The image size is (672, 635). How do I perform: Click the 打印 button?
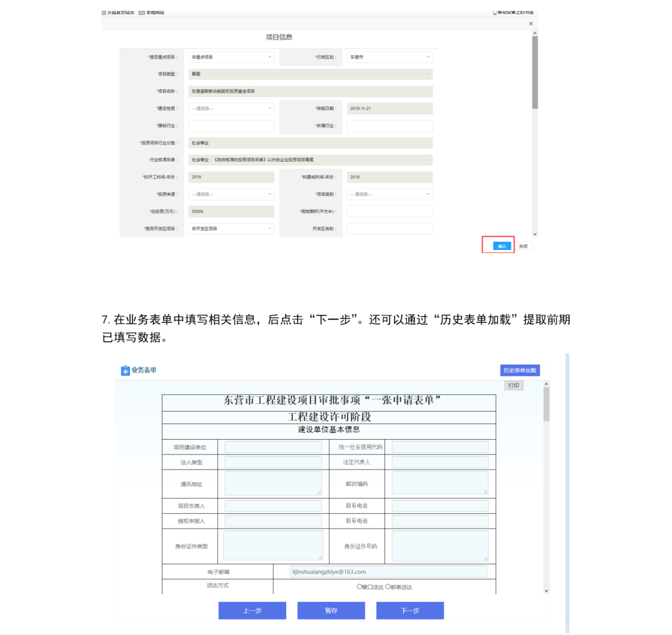[x=513, y=386]
